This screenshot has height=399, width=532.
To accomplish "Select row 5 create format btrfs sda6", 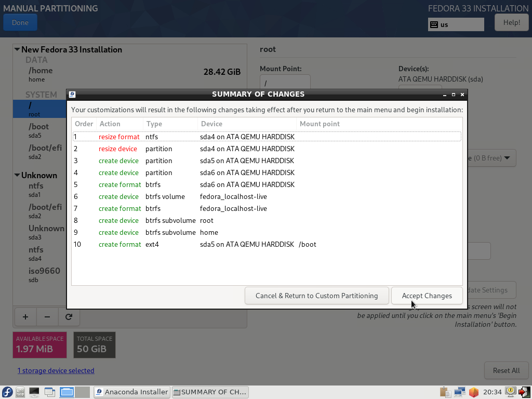I will pyautogui.click(x=267, y=184).
